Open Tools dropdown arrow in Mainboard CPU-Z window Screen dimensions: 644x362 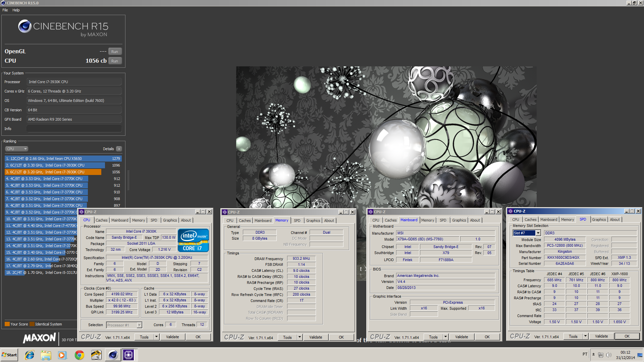click(x=445, y=337)
